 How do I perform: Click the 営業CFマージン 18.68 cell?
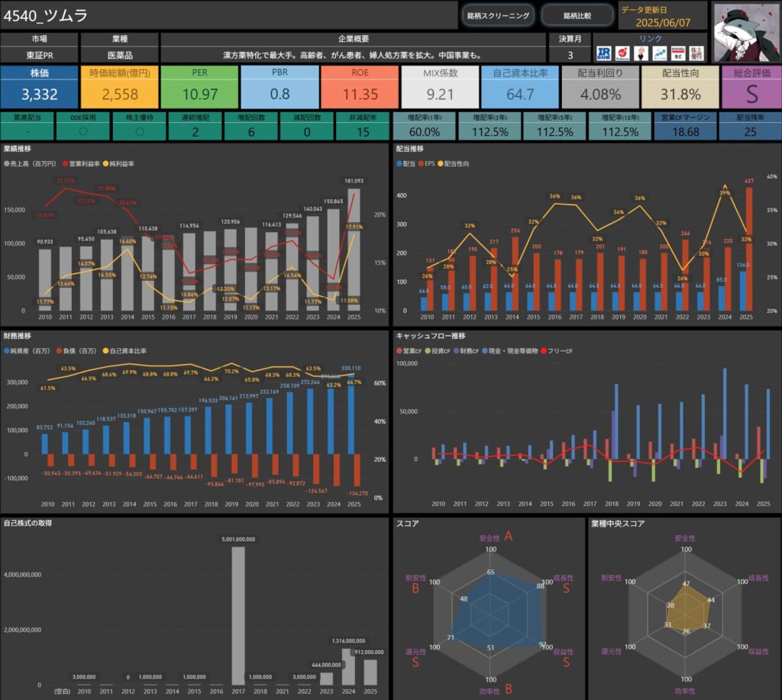point(685,127)
